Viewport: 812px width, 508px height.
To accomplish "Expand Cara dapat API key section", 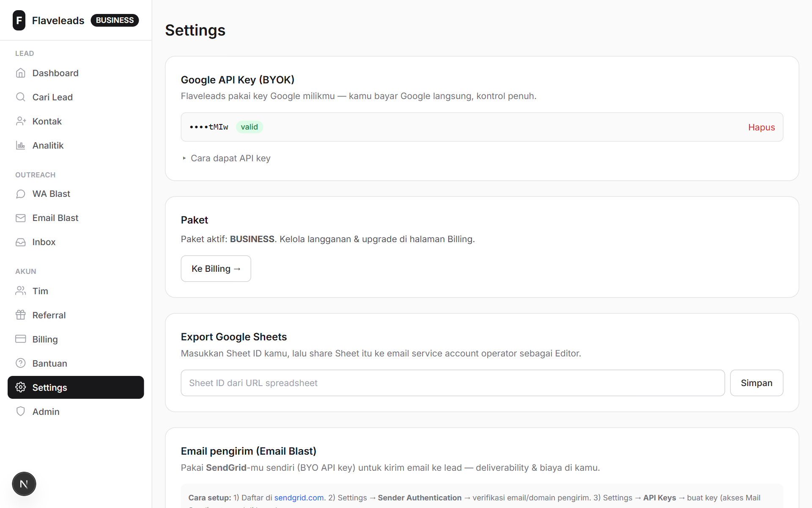I will 227,158.
